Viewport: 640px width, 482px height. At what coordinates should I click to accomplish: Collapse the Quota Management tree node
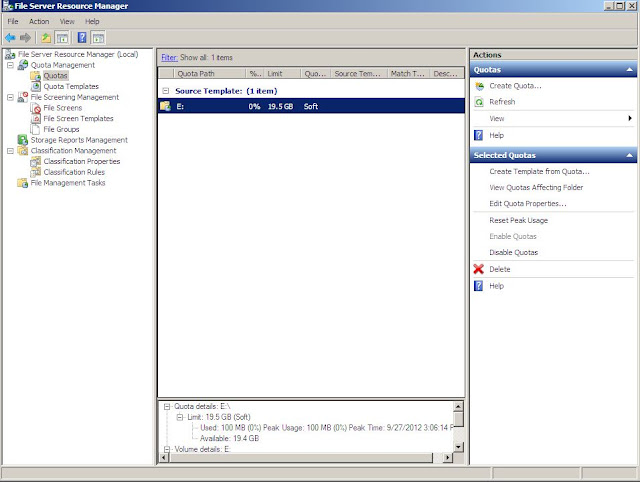click(x=11, y=65)
